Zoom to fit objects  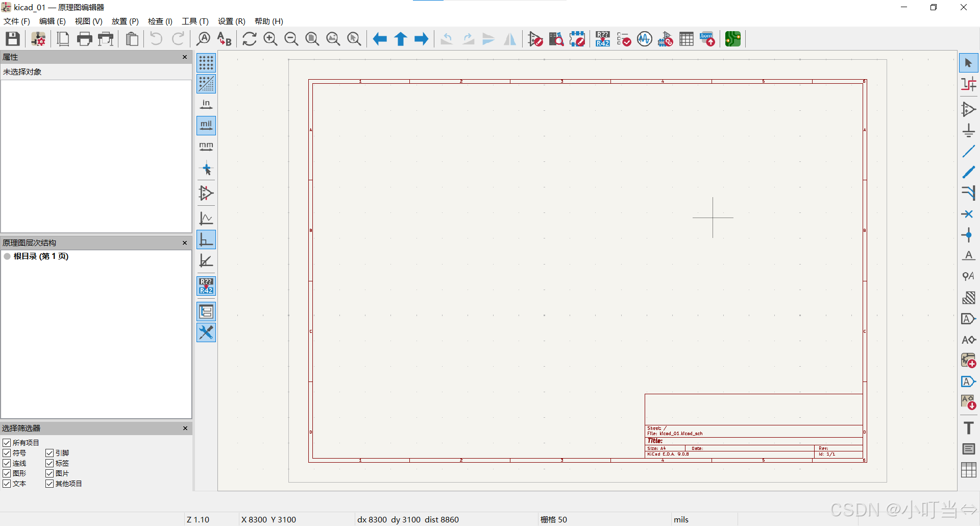pyautogui.click(x=333, y=39)
